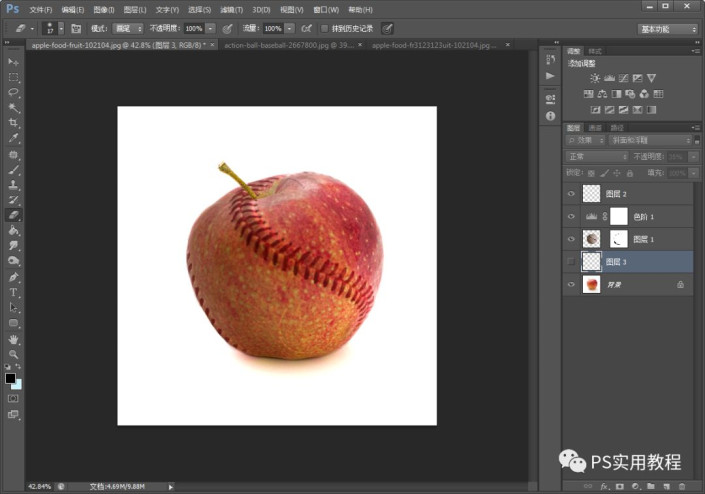Select the Paint Bucket tool
Viewport: 705px width, 494px height.
(13, 231)
